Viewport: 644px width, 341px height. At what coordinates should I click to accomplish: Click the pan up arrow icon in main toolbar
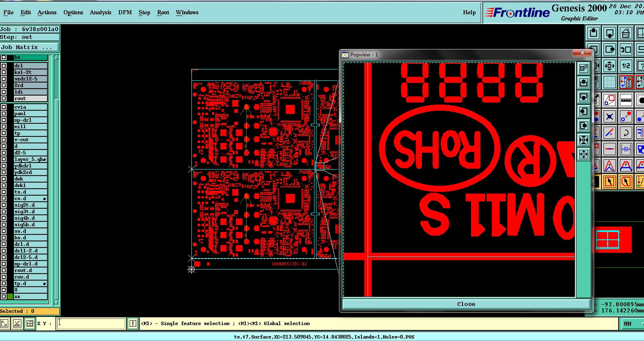pyautogui.click(x=593, y=33)
